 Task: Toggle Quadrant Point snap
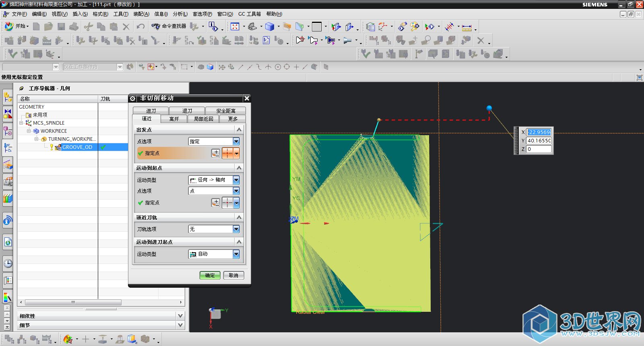coord(287,67)
